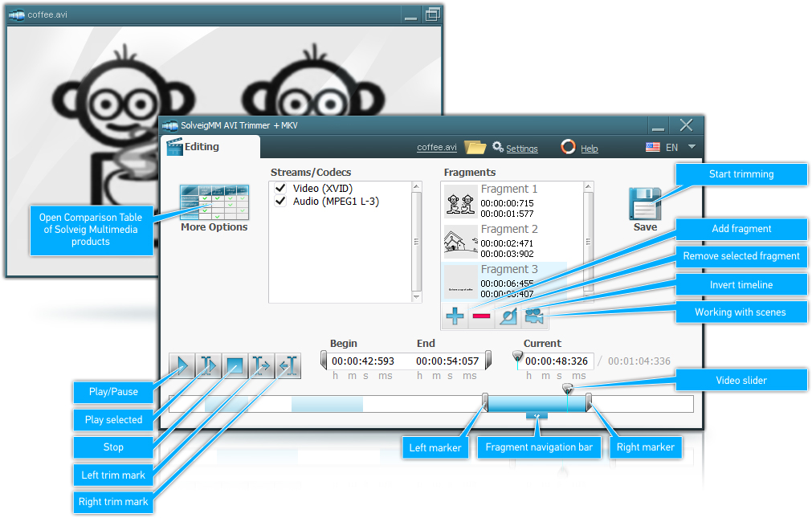Minimize the coffee.avi preview window
The height and width of the screenshot is (518, 812).
[410, 15]
